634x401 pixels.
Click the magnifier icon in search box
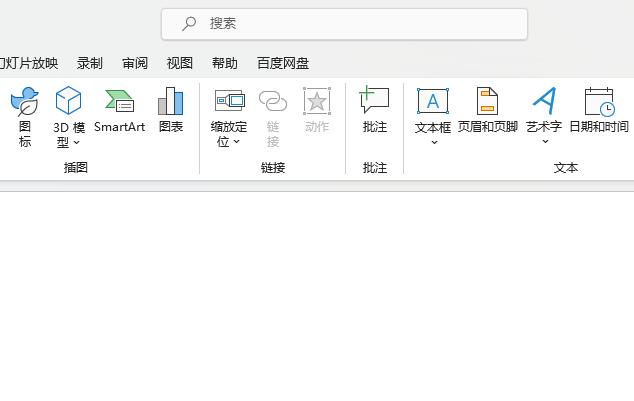coord(189,23)
